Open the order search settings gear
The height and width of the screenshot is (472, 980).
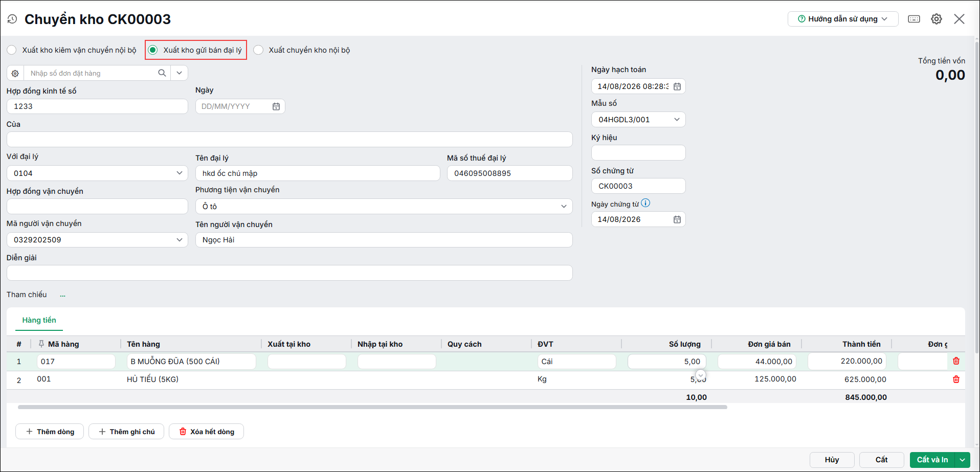click(15, 73)
